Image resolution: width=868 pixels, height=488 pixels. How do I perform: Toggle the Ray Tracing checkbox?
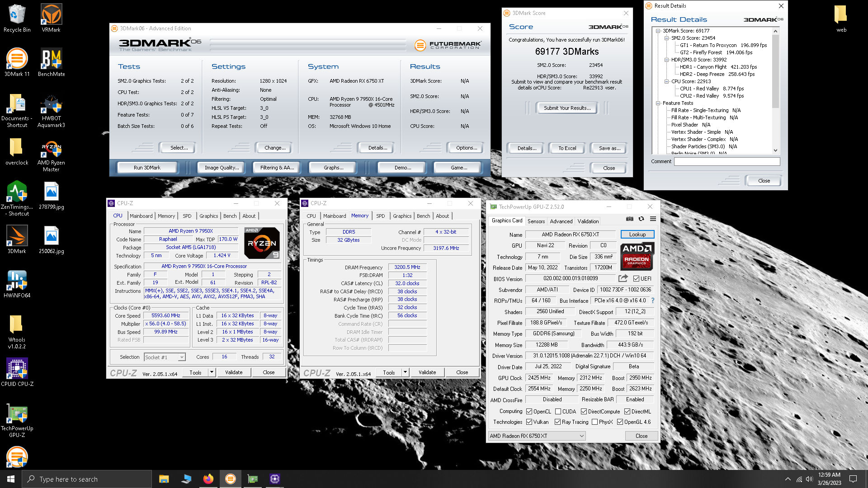[558, 422]
